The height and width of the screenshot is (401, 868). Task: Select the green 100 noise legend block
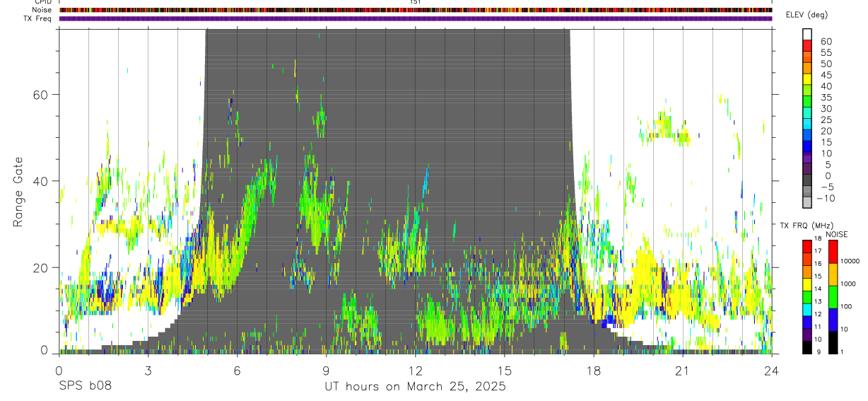point(831,296)
